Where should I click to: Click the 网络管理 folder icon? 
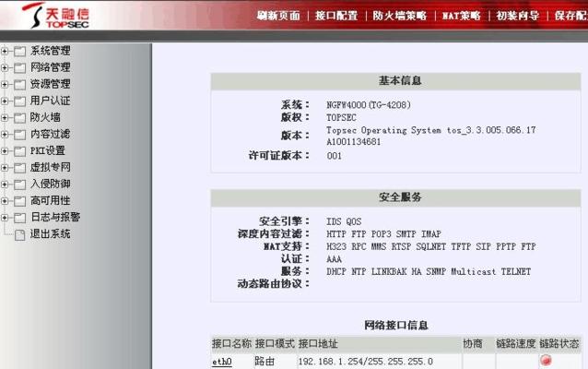(x=20, y=67)
